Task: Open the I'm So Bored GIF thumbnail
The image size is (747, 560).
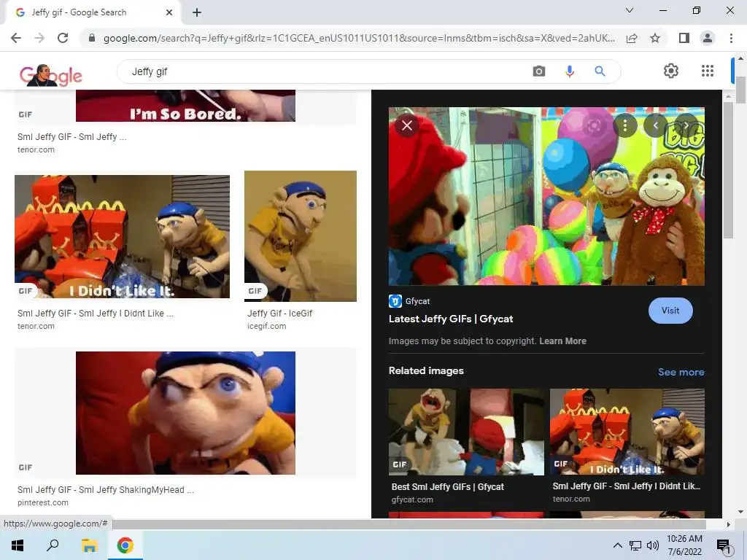Action: [185, 105]
